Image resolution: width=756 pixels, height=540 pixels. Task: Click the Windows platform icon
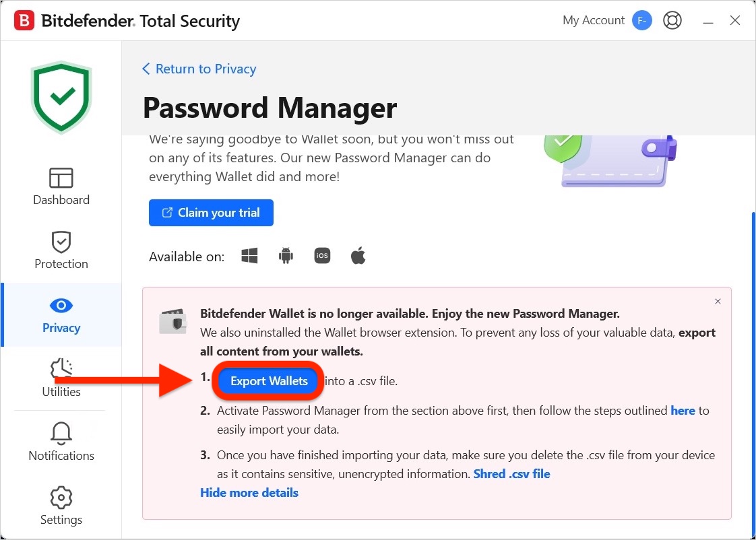249,256
